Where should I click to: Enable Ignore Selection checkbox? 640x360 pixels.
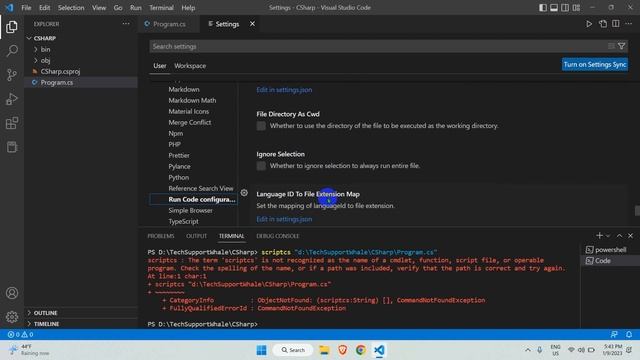pos(261,166)
